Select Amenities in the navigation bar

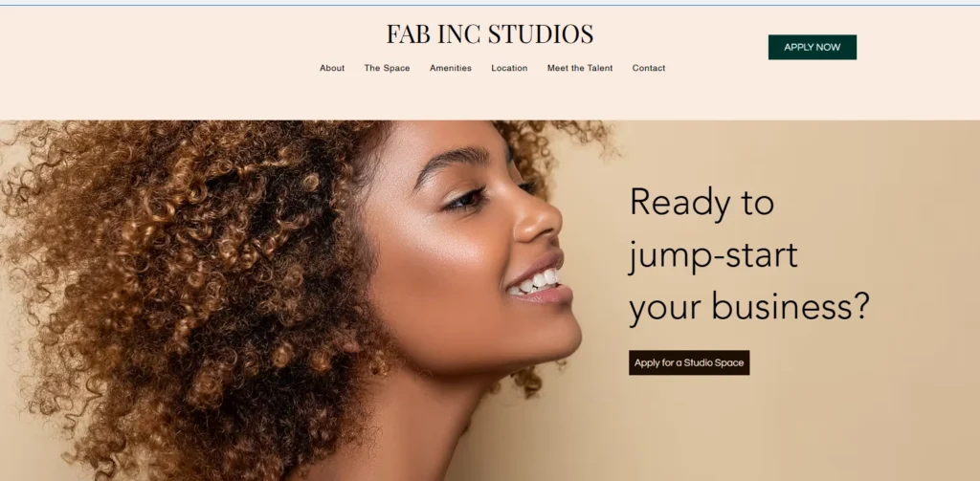[x=451, y=68]
